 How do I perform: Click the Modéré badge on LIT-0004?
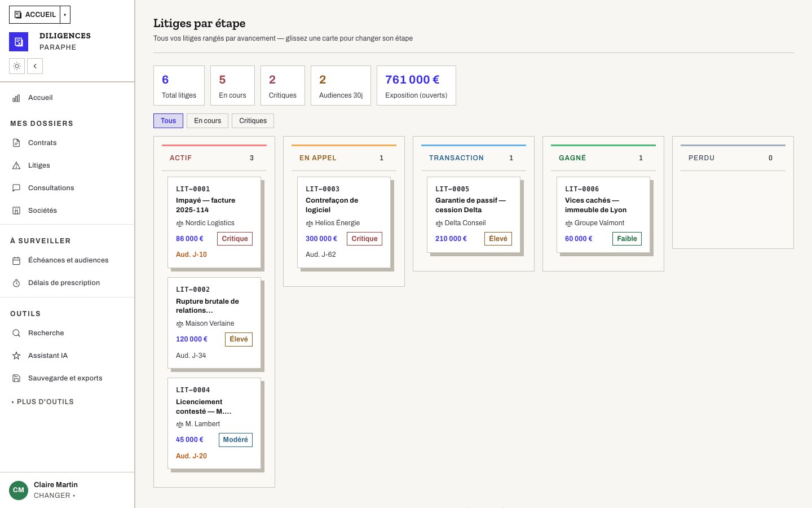235,440
